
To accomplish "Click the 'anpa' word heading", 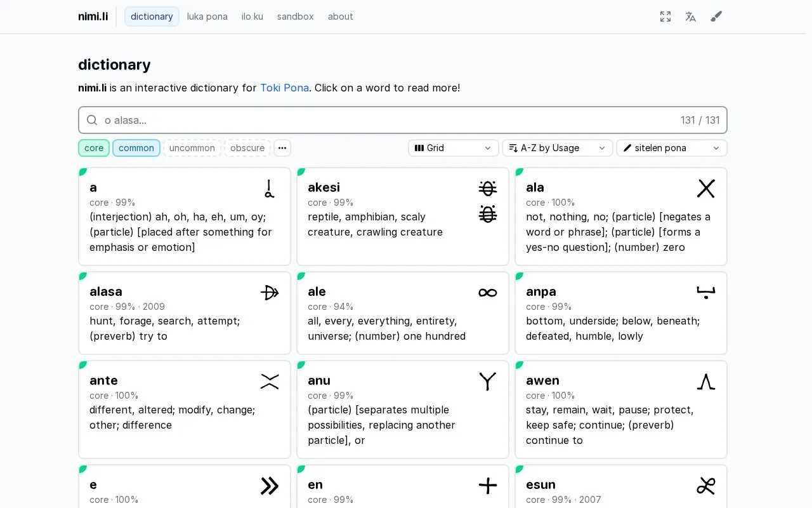I will point(541,291).
